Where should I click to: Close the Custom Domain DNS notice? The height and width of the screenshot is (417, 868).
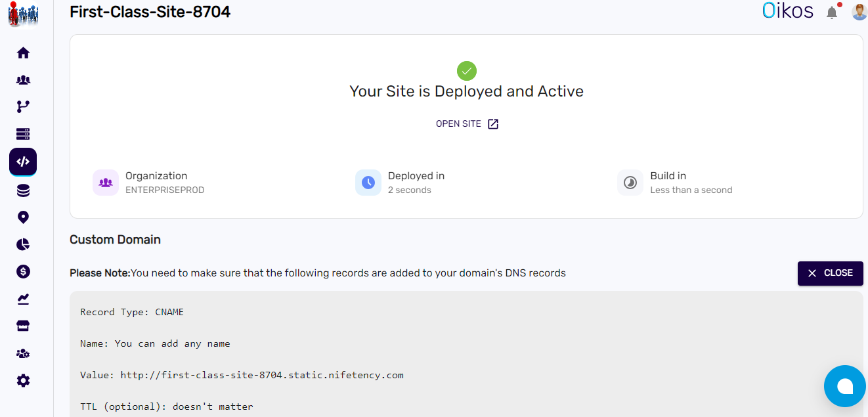[x=830, y=273]
